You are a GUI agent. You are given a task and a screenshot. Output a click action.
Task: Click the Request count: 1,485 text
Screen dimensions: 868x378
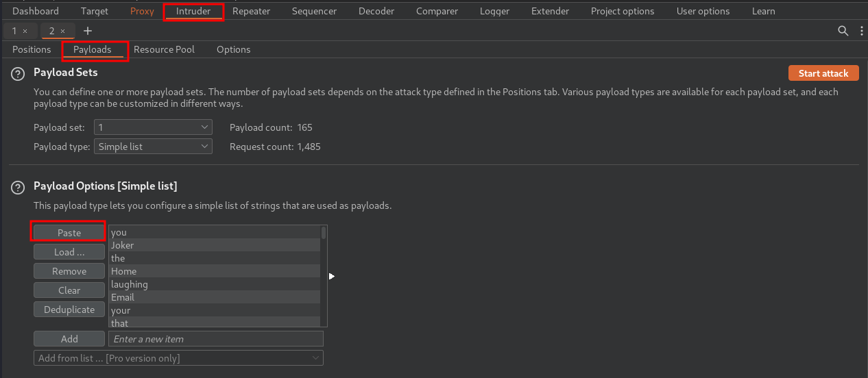click(x=275, y=147)
